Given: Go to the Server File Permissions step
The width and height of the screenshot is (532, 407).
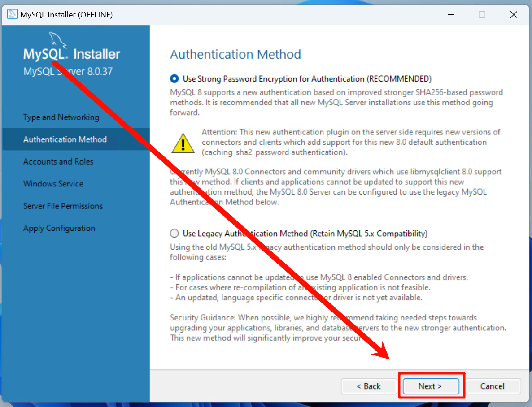Looking at the screenshot, I should click(x=63, y=206).
